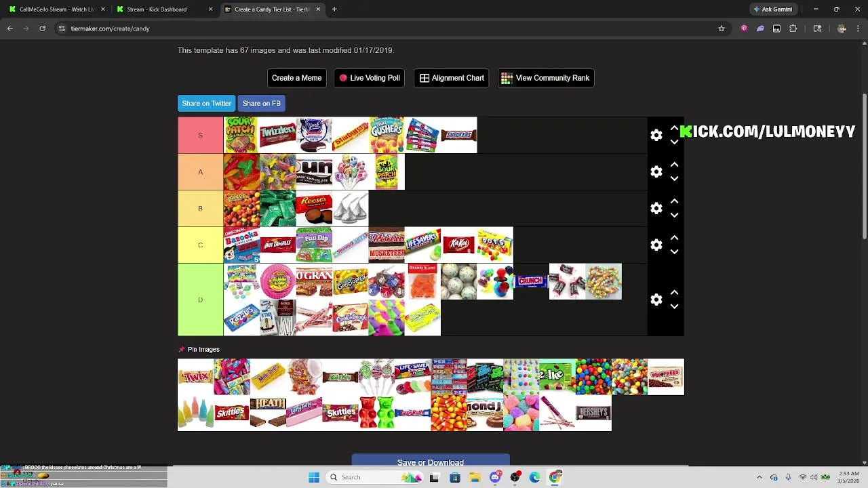Image resolution: width=868 pixels, height=488 pixels.
Task: Click the orange A tier label
Action: pyautogui.click(x=200, y=171)
